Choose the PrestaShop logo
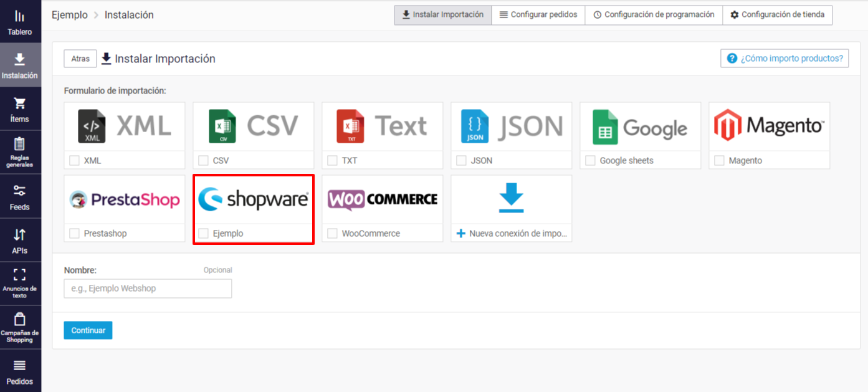The image size is (868, 392). point(125,199)
